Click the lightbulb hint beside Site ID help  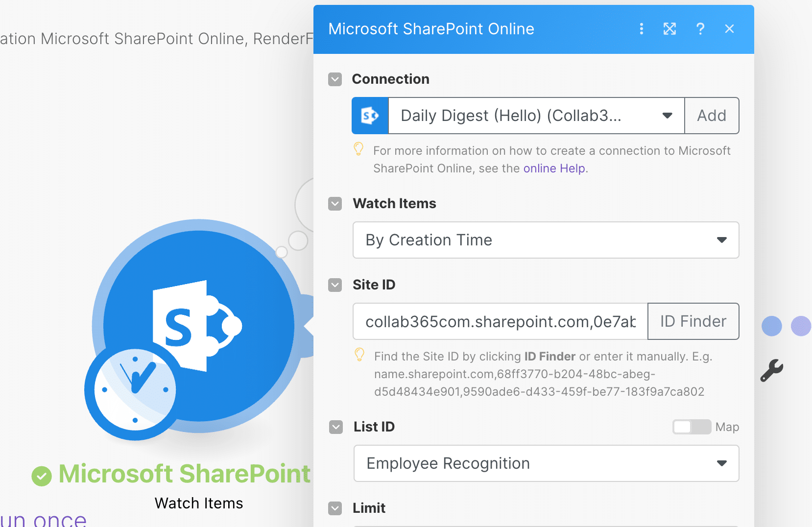tap(359, 355)
